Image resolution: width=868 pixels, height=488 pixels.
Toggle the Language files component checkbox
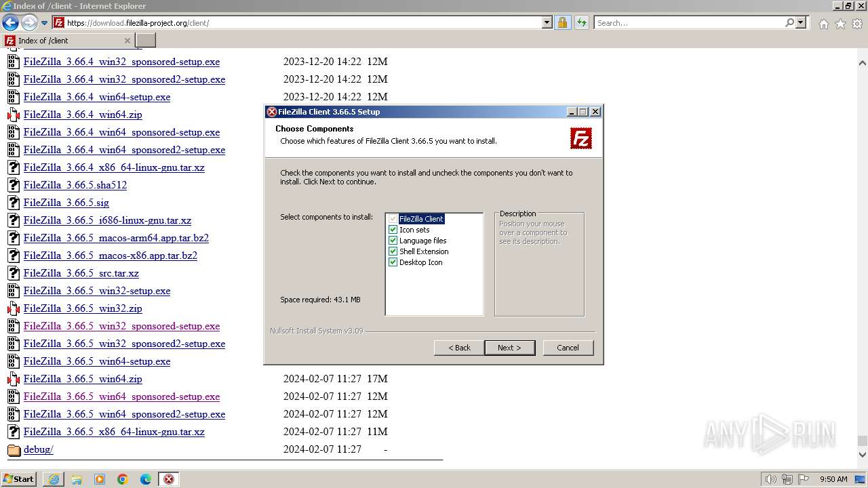(x=393, y=241)
